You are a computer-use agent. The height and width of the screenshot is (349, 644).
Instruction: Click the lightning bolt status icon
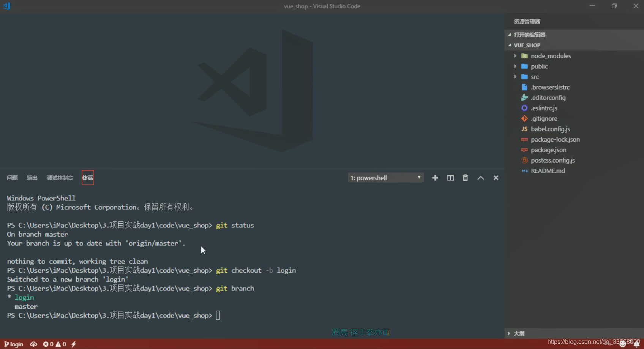tap(74, 344)
